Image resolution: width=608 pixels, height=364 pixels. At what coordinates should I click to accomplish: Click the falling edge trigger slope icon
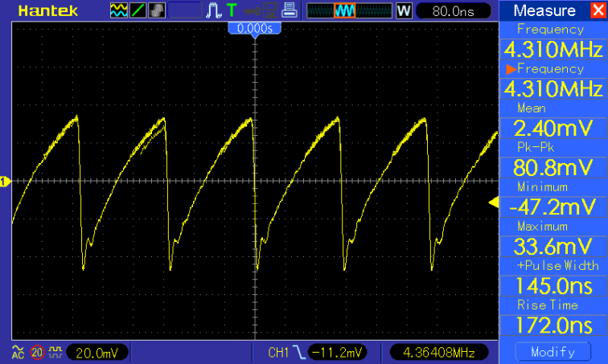click(x=298, y=352)
